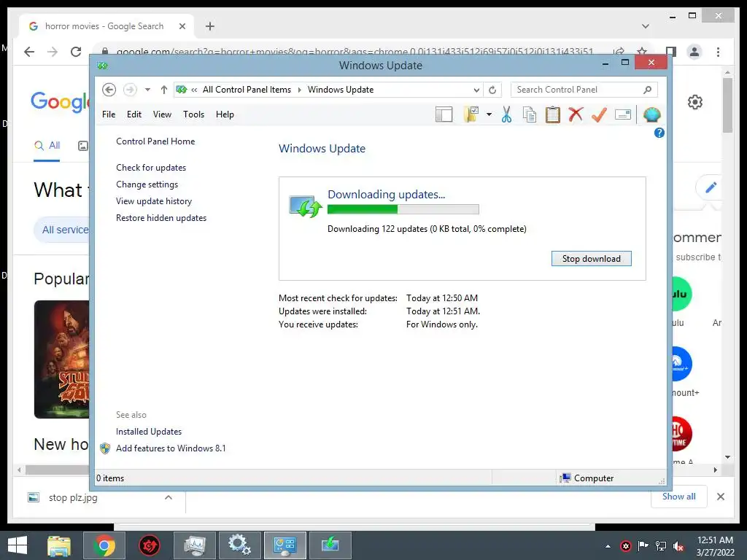Click the muted volume tray icon

point(679,546)
